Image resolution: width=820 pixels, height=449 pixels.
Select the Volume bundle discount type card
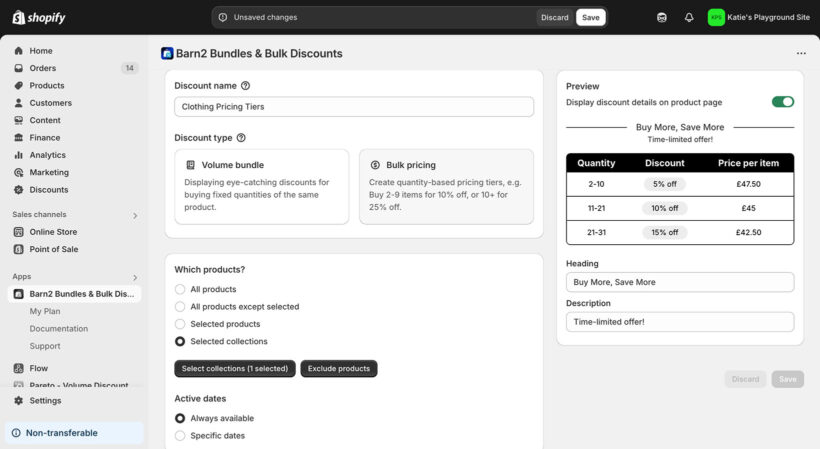coord(256,186)
